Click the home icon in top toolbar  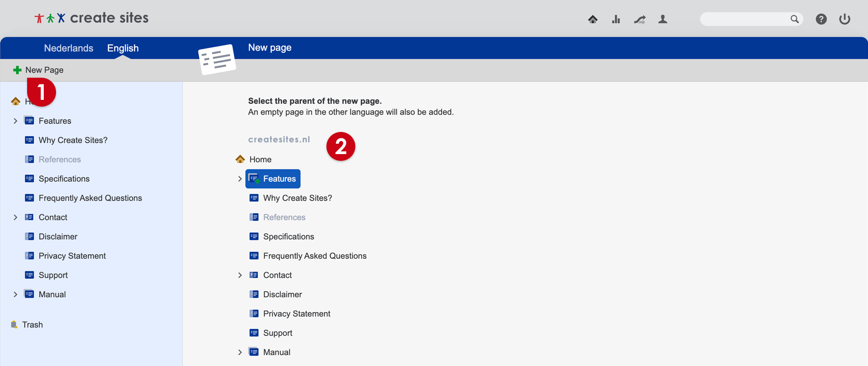click(x=593, y=19)
